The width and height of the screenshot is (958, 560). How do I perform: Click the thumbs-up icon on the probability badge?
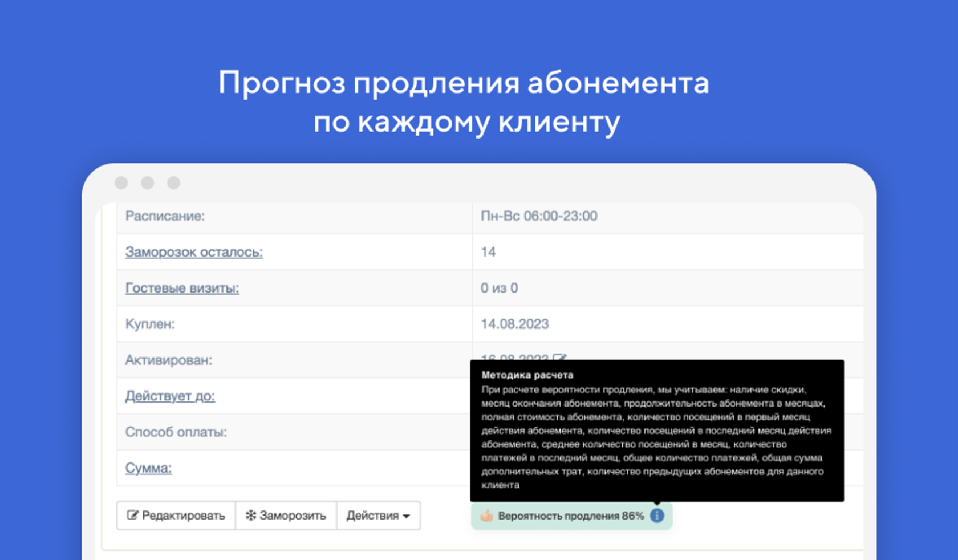tap(485, 515)
